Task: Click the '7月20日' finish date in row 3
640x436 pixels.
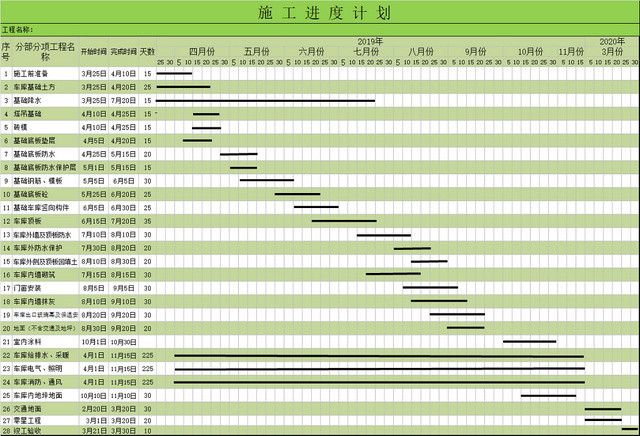Action: coord(124,100)
